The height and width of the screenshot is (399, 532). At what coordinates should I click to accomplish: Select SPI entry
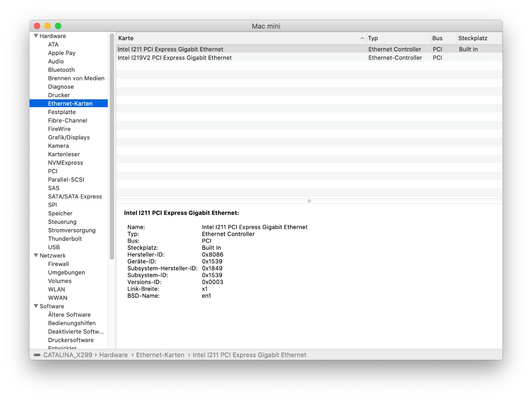tap(52, 205)
